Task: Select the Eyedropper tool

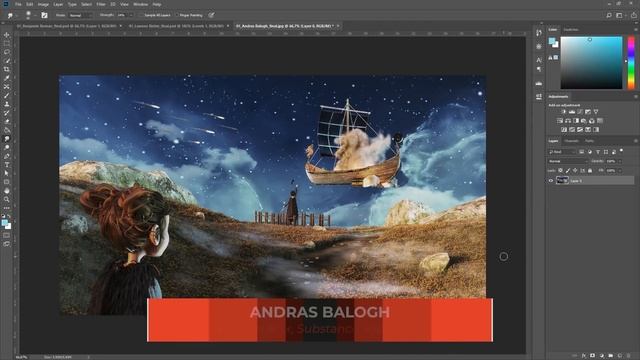Action: pos(7,78)
